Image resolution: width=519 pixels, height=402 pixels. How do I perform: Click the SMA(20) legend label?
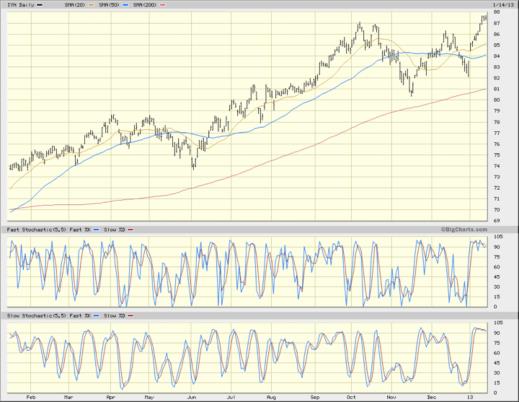(x=76, y=5)
